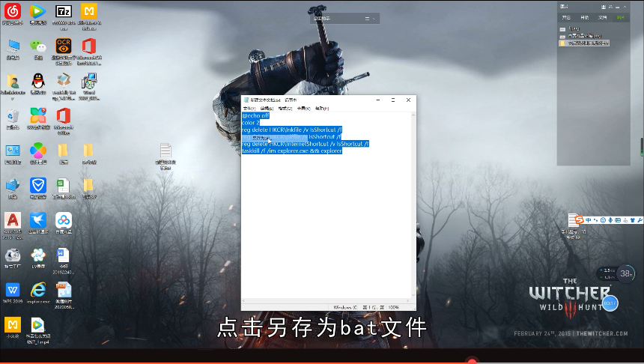Expand the top-center desktop widget dropdown arrow
The image size is (644, 364).
pos(374,19)
